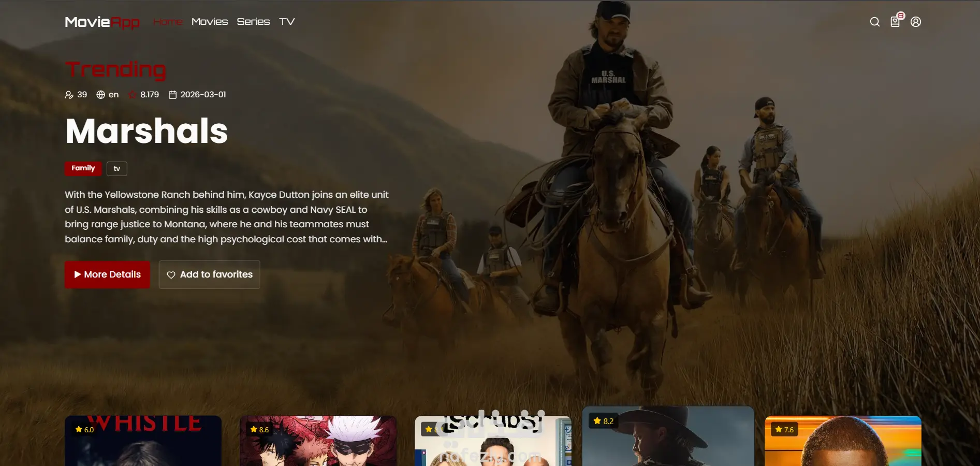
Task: Click the MovieApp logo
Action: (x=103, y=22)
